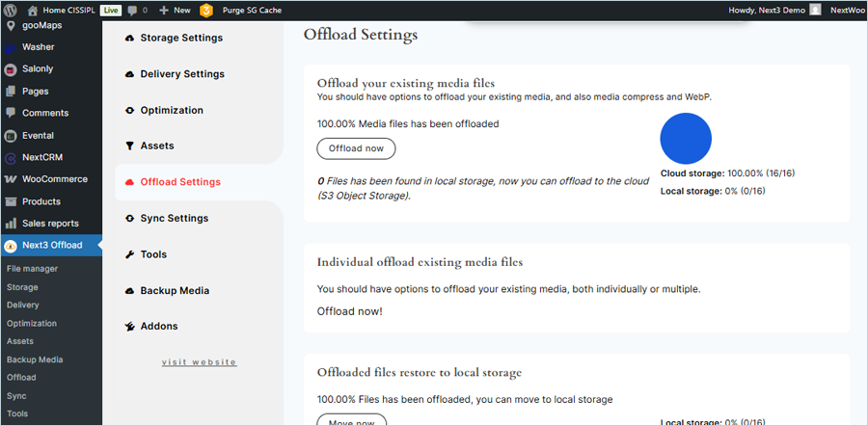Open Storage Settings tab
Viewport: 868px width, 426px height.
(x=180, y=38)
